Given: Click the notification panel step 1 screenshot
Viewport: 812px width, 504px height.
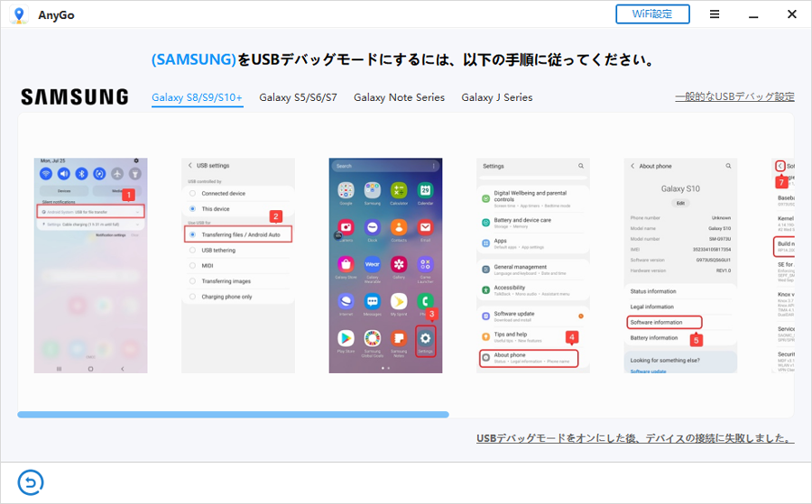Looking at the screenshot, I should [90, 265].
